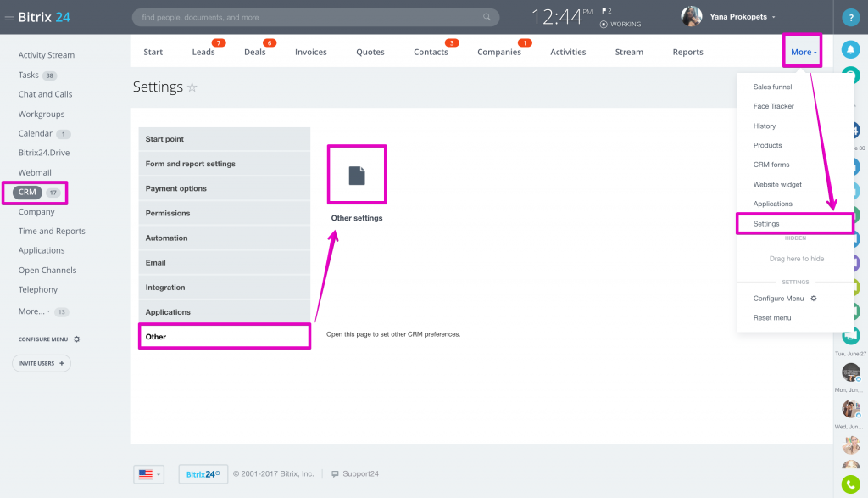This screenshot has width=868, height=498.
Task: Switch to the Contacts tab
Action: pos(431,52)
